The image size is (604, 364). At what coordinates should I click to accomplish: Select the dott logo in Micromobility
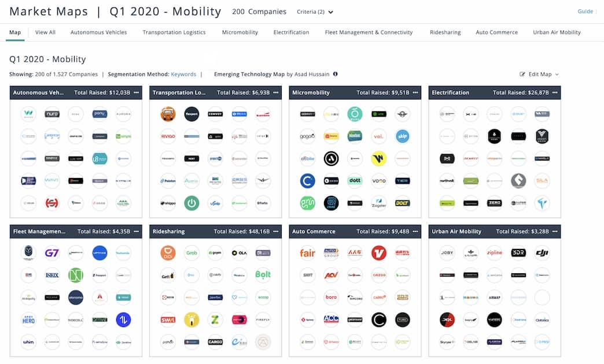coord(355,180)
